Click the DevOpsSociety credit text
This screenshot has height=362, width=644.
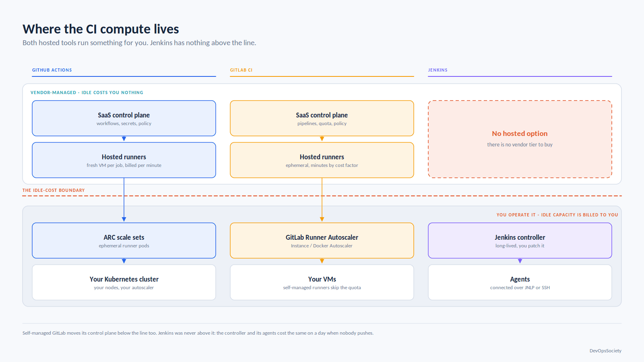click(605, 351)
